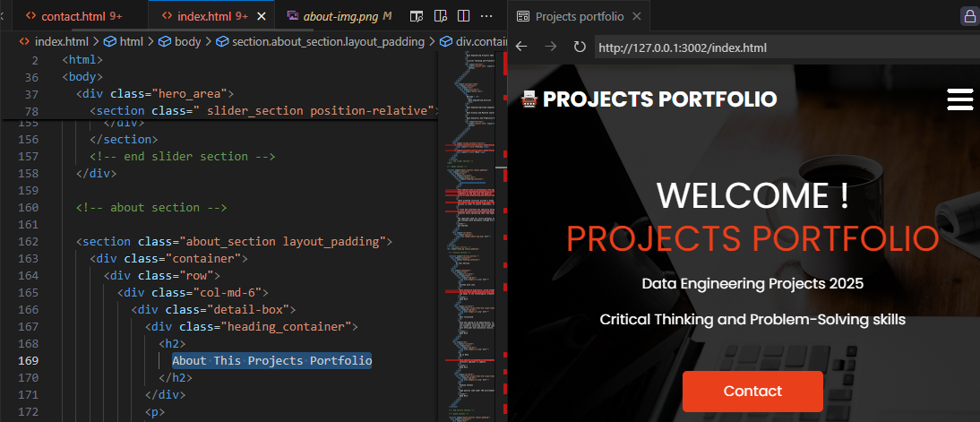Click the picture file icon on about-img.png tab
Screen dimensions: 980x422
[293, 16]
